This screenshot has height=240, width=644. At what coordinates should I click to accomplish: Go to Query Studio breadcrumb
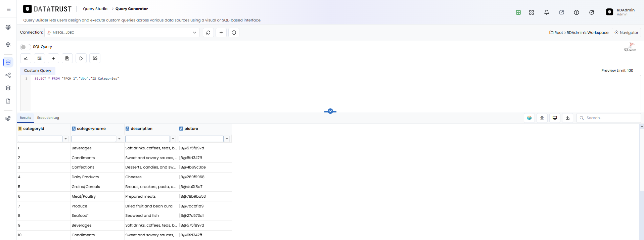coord(95,9)
